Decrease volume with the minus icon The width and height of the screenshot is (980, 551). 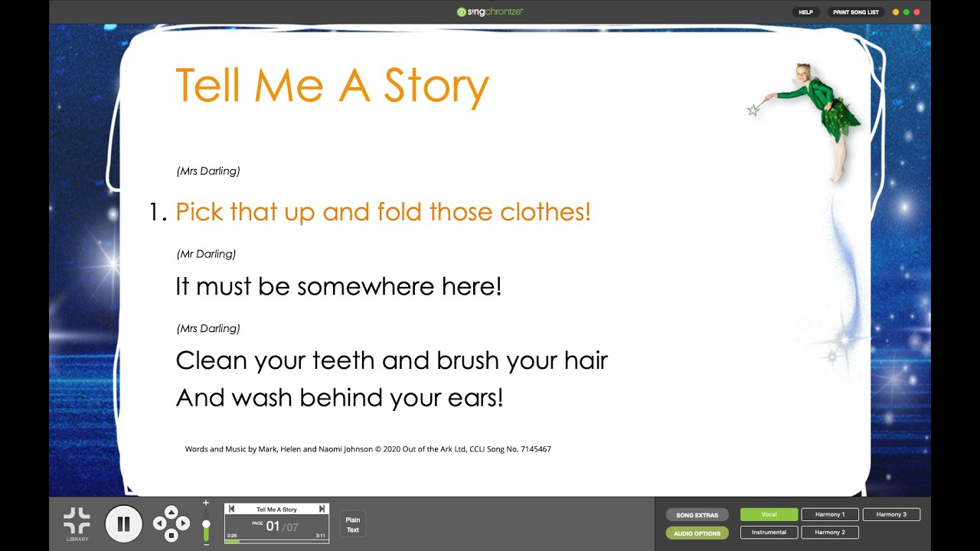click(206, 544)
